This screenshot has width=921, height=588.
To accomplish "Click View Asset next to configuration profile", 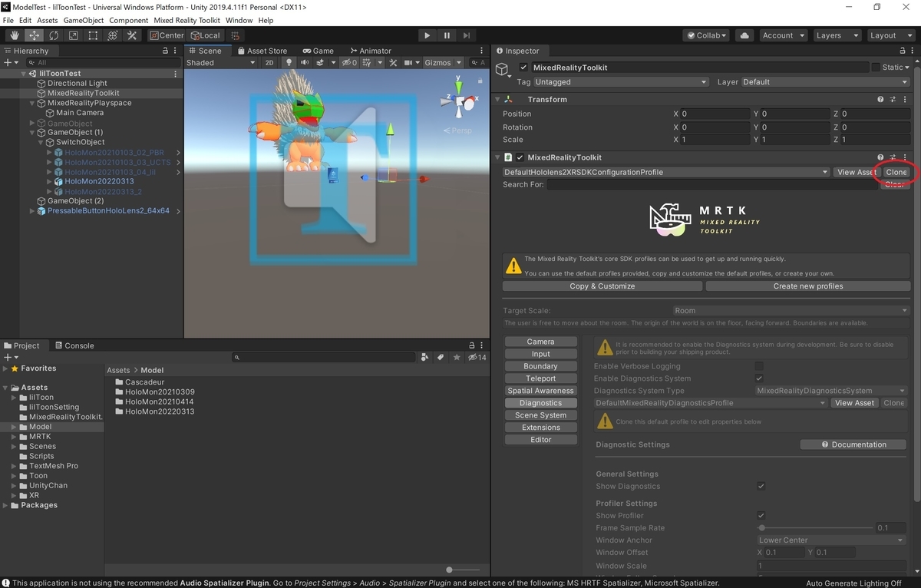I will (856, 172).
